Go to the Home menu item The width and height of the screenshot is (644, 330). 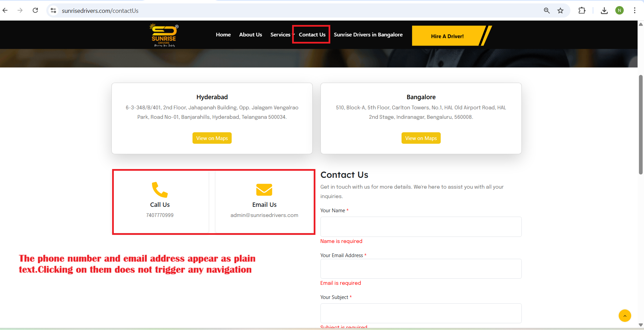tap(223, 35)
